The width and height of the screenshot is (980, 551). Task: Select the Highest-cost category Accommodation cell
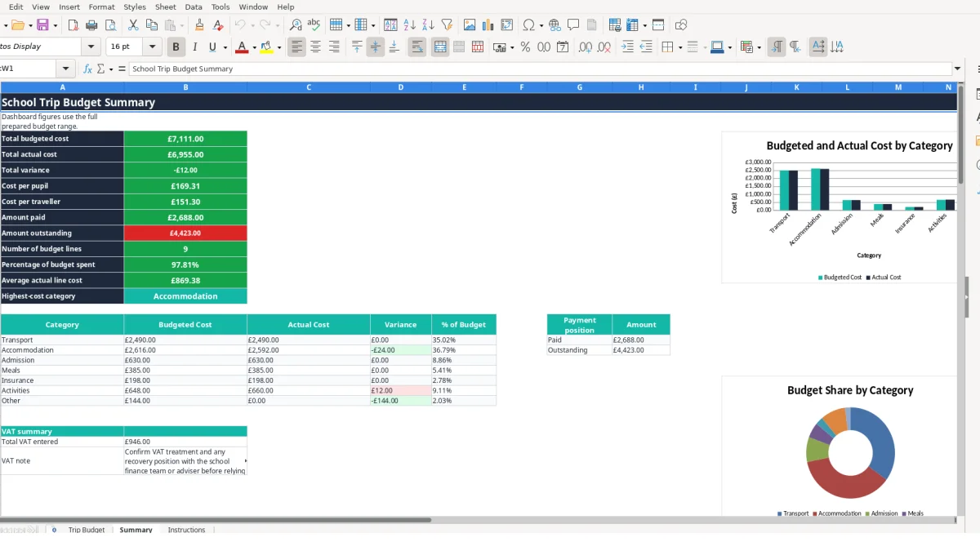(x=185, y=296)
